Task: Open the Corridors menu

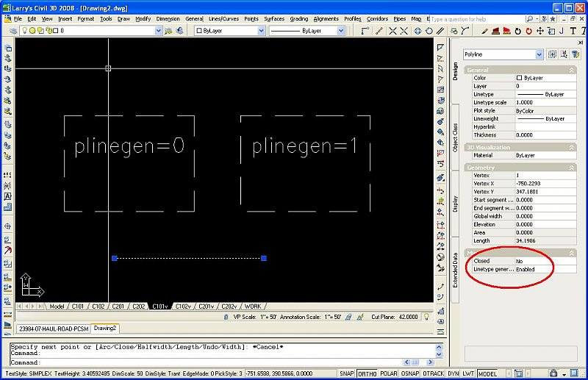Action: (377, 19)
